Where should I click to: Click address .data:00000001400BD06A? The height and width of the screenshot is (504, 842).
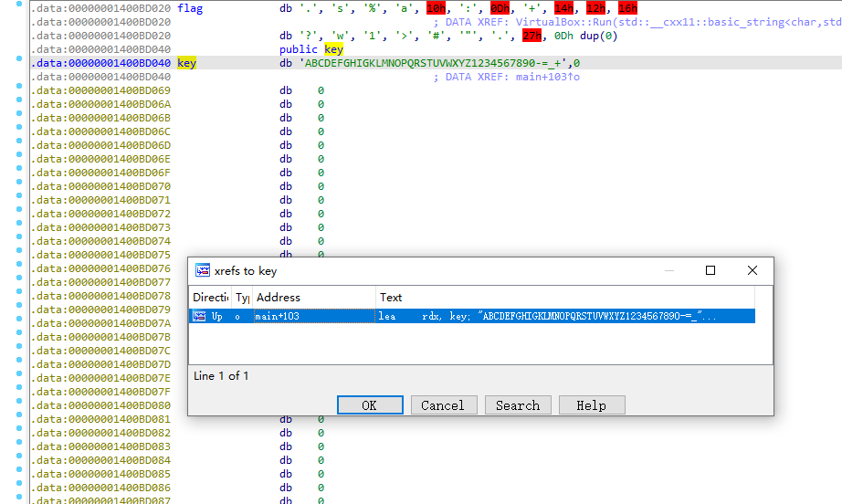[x=100, y=104]
